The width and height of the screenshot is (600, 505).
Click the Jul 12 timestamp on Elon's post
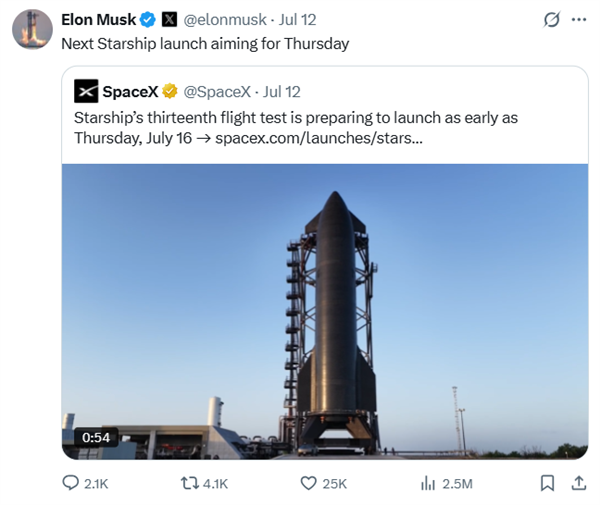tap(297, 20)
